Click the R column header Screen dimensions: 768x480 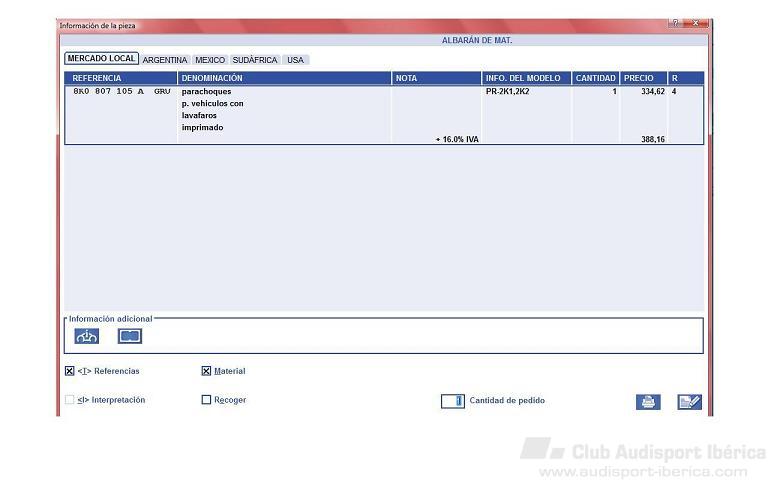pos(686,78)
